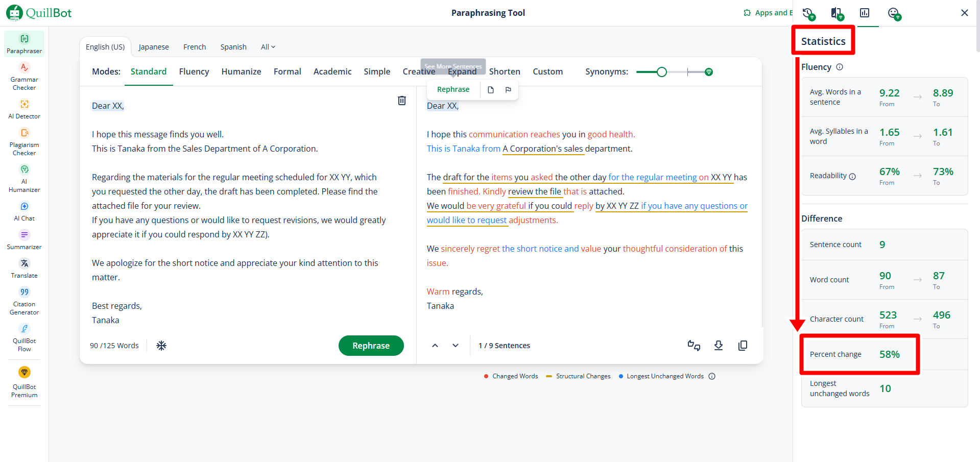Open the AI Humanizer sidebar tool
The image size is (980, 462).
tap(24, 179)
